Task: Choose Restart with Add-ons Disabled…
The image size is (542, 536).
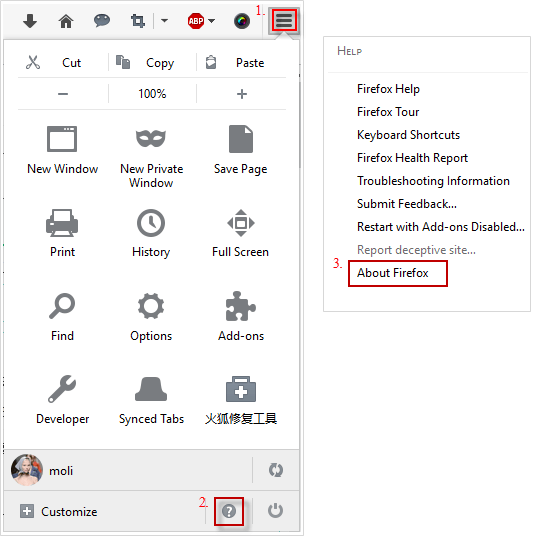Action: [441, 227]
